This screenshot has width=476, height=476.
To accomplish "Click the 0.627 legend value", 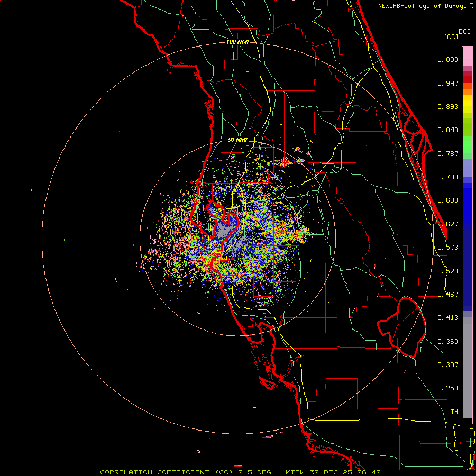I will point(448,224).
